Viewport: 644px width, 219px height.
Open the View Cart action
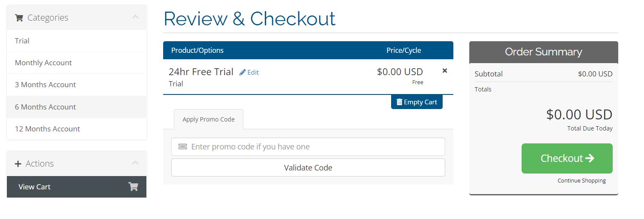click(34, 187)
